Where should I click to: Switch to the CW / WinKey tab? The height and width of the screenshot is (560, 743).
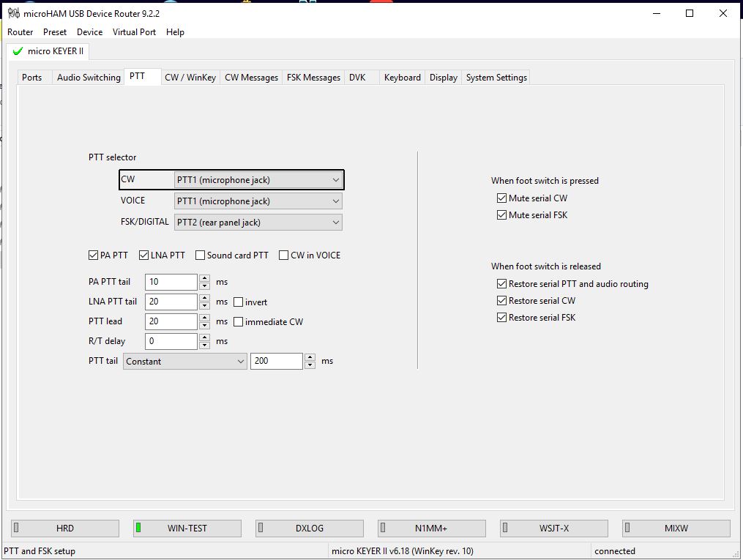click(190, 77)
